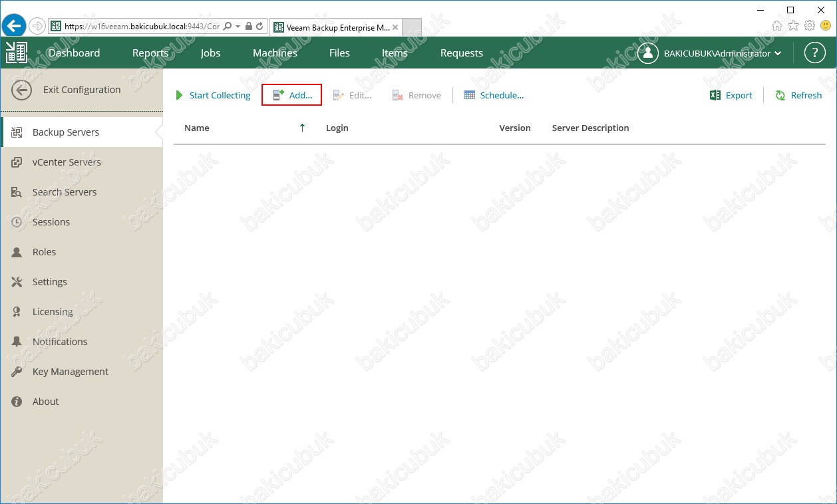Click the address bar search icon
This screenshot has width=837, height=504.
point(228,27)
